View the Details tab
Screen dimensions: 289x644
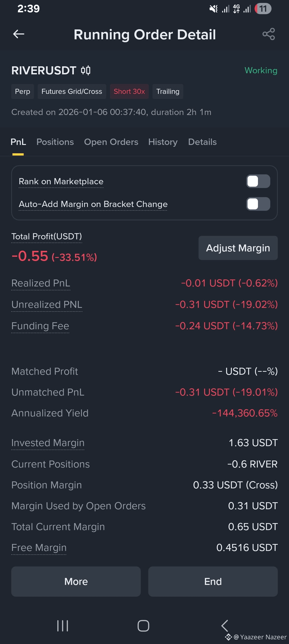coord(202,142)
